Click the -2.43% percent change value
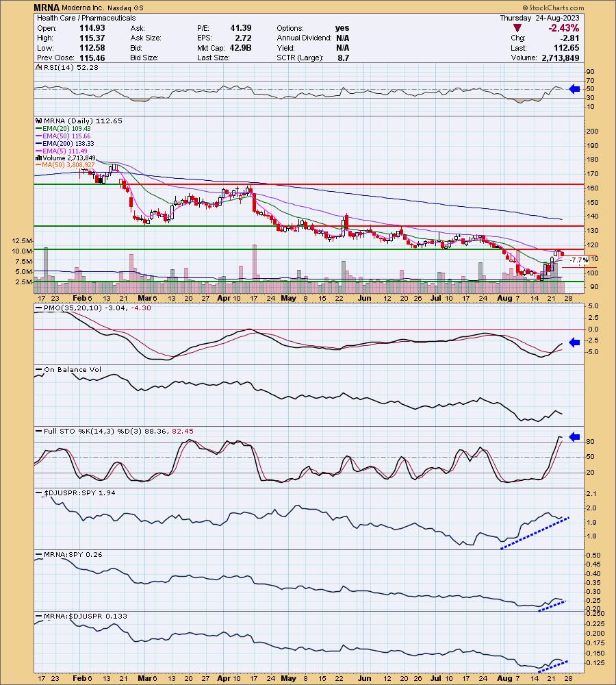The width and height of the screenshot is (616, 685). coord(563,28)
